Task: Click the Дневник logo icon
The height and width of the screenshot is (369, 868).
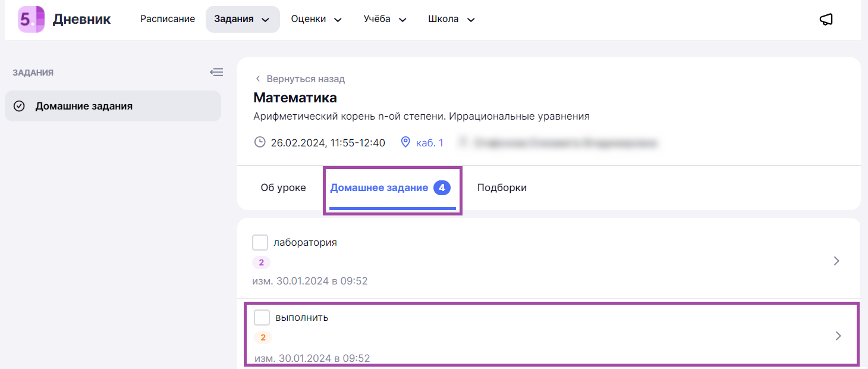Action: pos(32,19)
